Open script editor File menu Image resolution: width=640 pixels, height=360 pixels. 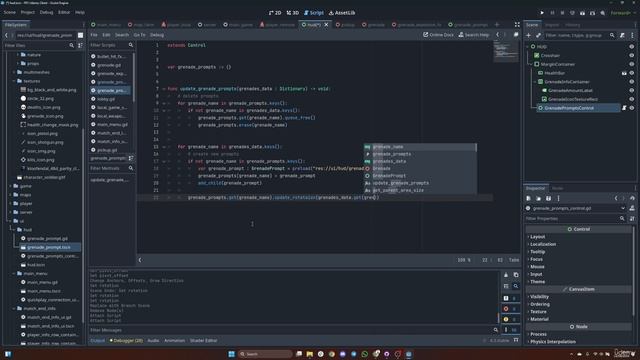pos(94,35)
